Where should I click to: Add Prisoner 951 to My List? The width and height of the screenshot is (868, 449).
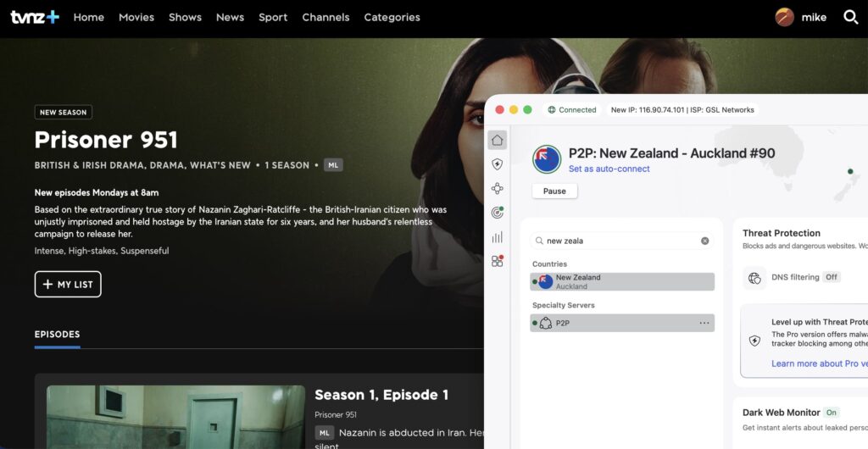tap(68, 284)
